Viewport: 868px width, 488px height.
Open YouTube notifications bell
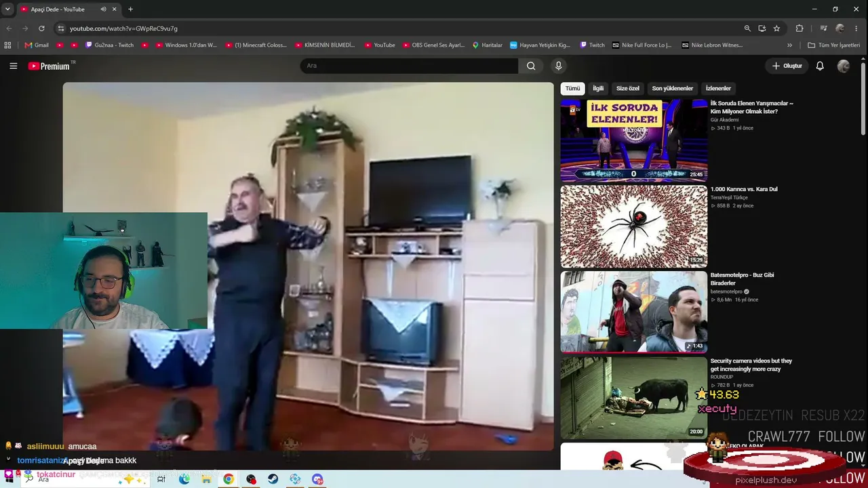click(x=820, y=66)
